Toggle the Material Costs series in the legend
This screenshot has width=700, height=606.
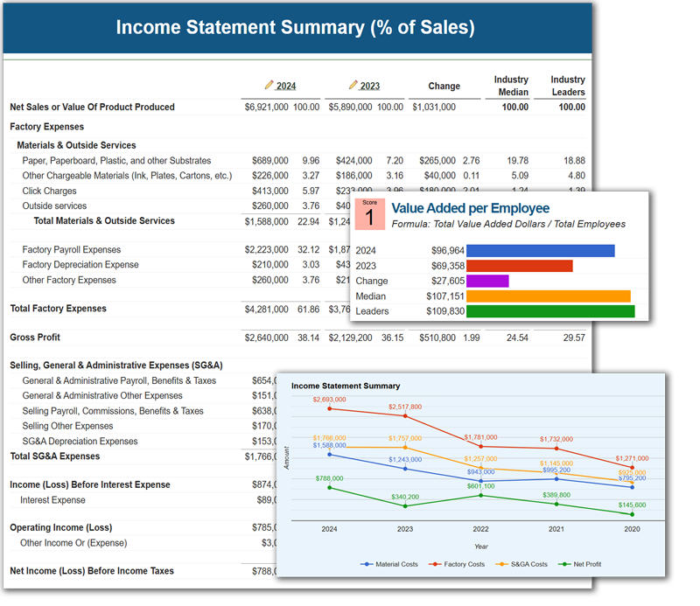point(396,563)
